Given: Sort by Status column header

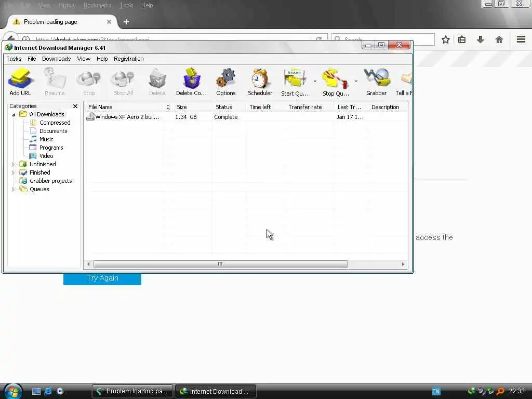Looking at the screenshot, I should tap(229, 107).
